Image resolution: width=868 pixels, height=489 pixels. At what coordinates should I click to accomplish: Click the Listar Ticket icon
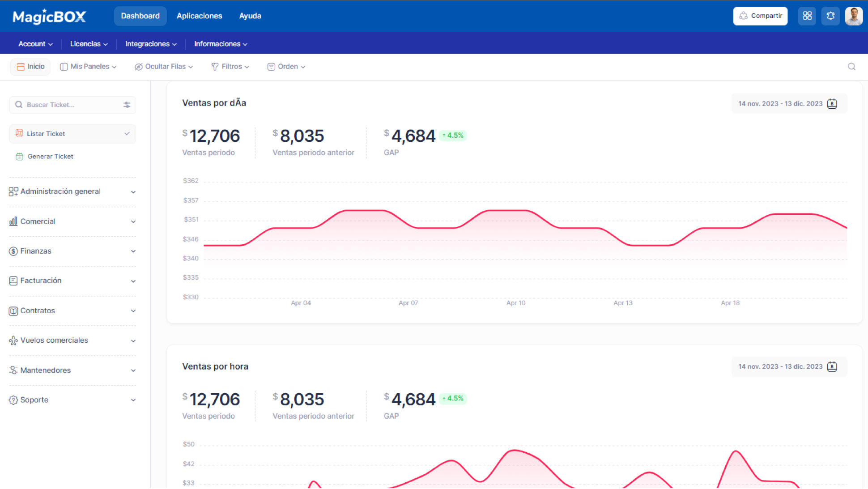click(x=19, y=133)
